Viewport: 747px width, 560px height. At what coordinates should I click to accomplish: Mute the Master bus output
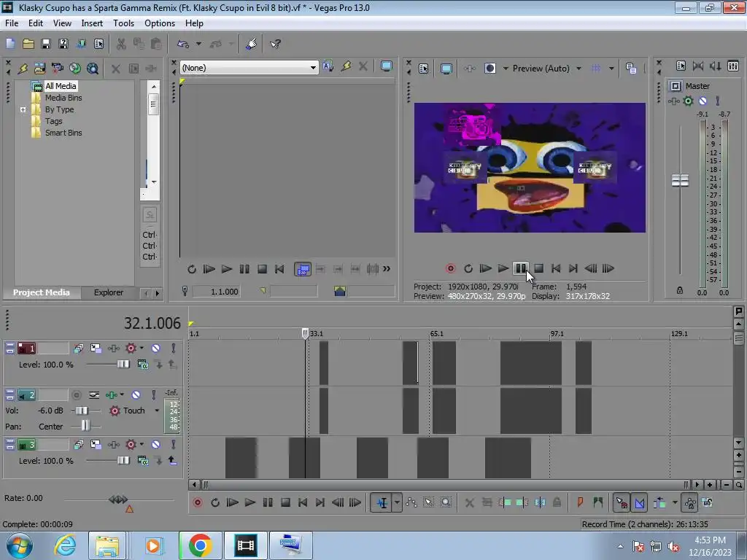click(x=703, y=101)
